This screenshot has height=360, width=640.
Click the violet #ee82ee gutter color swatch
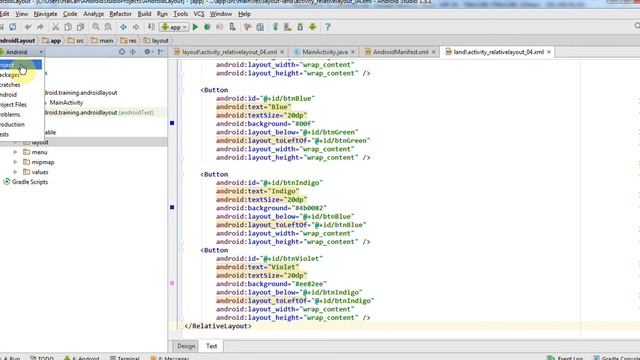pos(172,283)
